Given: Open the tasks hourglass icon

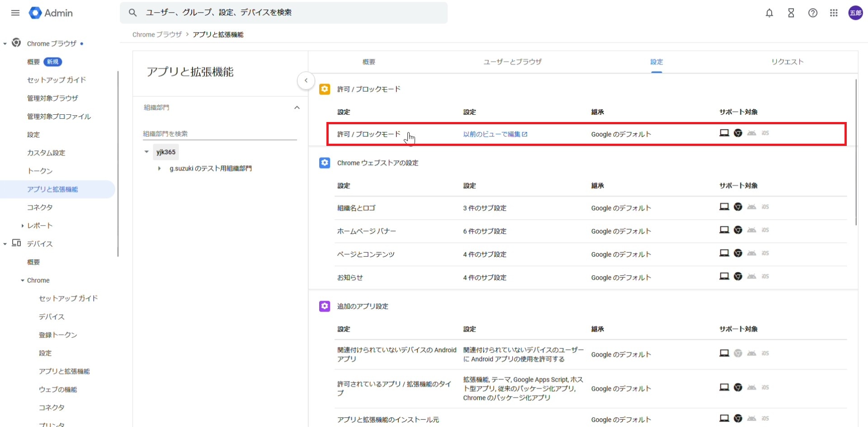Looking at the screenshot, I should click(x=791, y=13).
